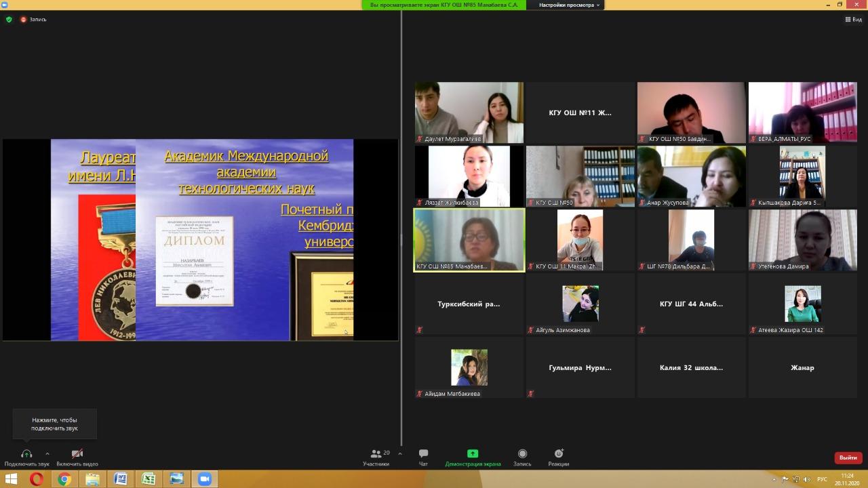Select the Жанар participant tile

(802, 367)
